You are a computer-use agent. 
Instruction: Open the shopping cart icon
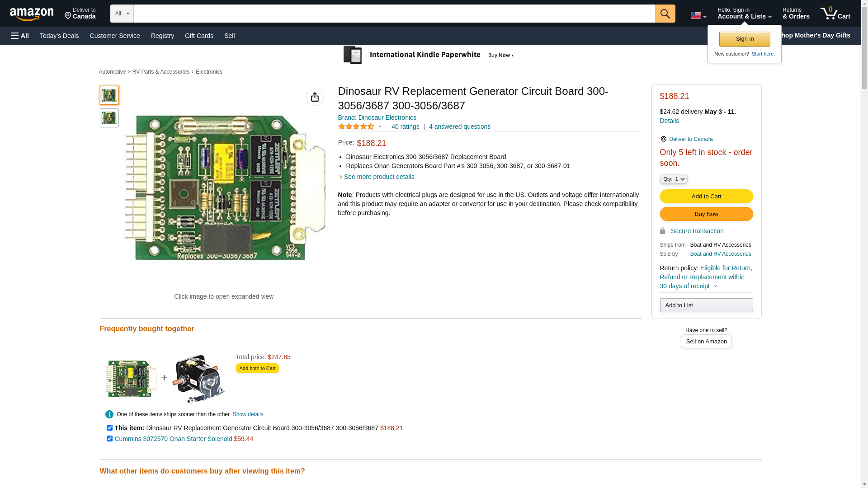tap(835, 14)
